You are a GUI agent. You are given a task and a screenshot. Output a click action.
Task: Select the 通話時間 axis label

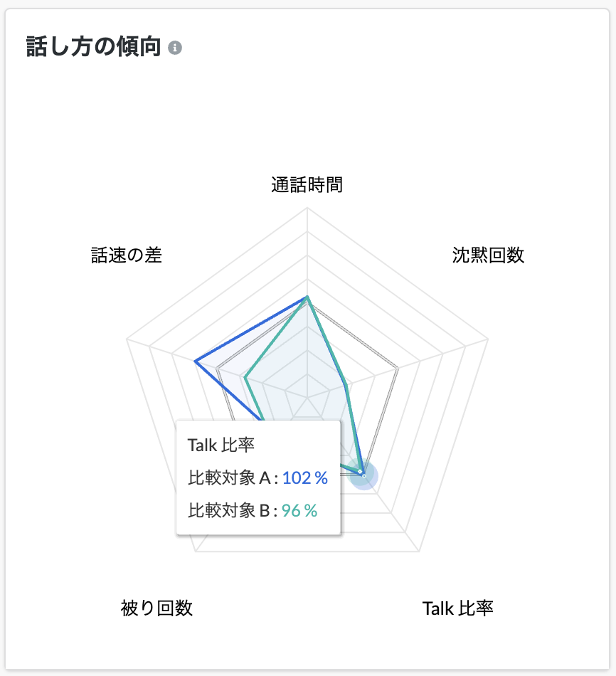coord(307,185)
